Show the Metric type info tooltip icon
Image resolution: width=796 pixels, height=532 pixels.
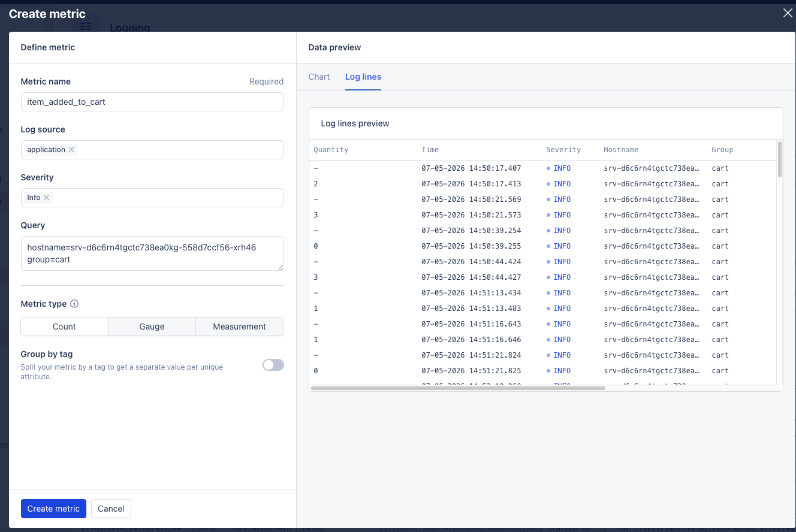coord(74,304)
